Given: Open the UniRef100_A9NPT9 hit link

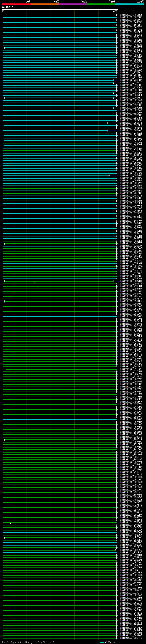Looking at the screenshot, I should (131, 48).
